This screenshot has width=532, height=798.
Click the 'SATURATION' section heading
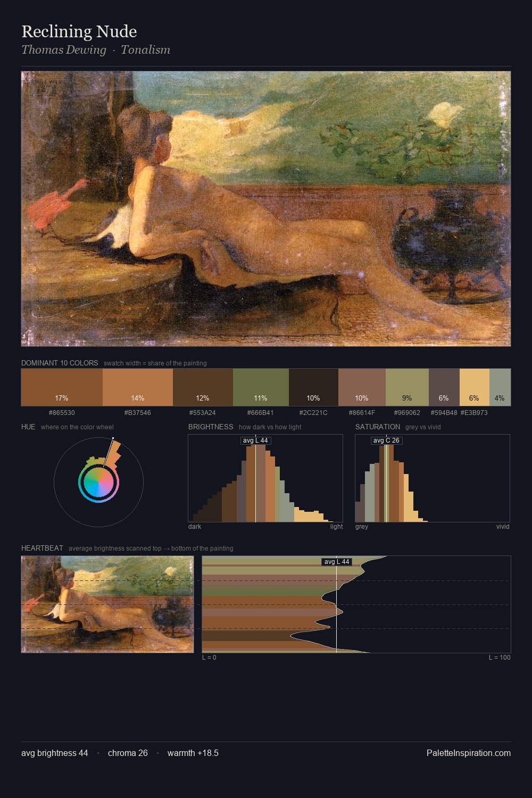[x=378, y=427]
